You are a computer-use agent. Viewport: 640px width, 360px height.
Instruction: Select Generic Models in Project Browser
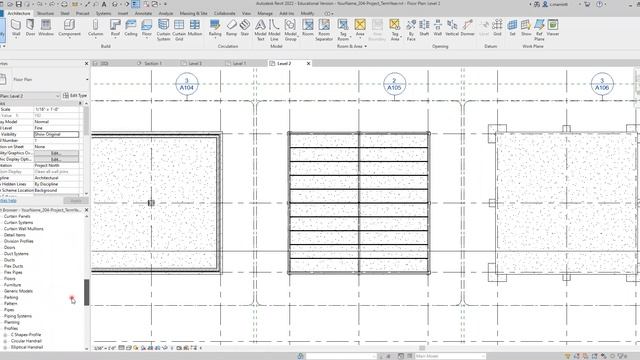[18, 291]
